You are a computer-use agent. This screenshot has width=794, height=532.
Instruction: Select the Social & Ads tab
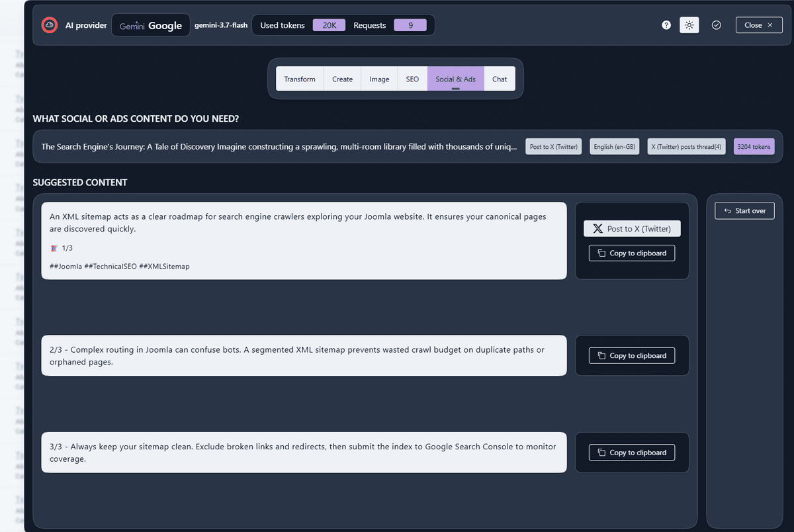coord(456,79)
